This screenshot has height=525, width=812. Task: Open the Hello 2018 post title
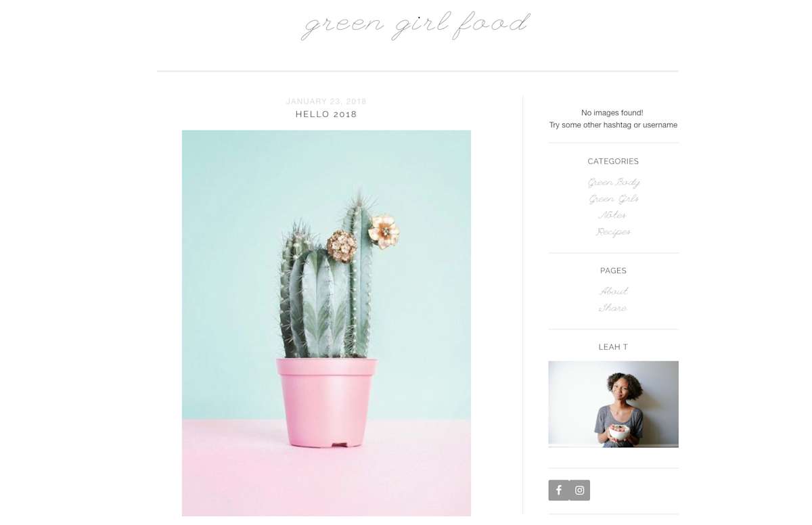point(326,114)
